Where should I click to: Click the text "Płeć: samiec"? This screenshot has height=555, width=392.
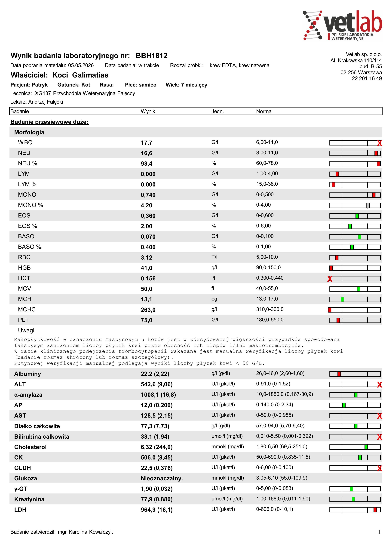pyautogui.click(x=141, y=85)
